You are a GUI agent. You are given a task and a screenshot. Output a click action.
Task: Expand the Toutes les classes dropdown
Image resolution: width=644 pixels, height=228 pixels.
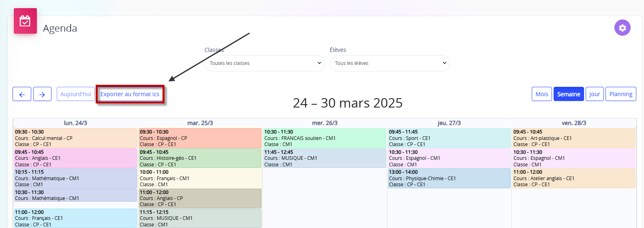[265, 63]
